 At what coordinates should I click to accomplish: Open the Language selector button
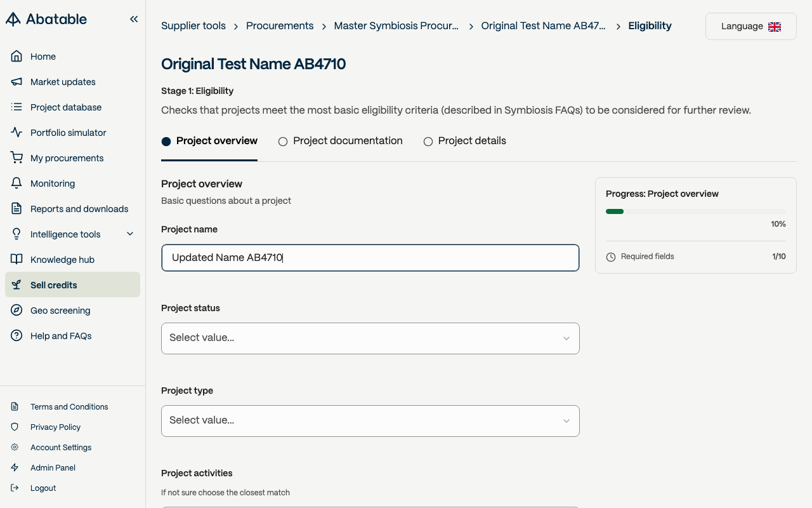point(750,27)
